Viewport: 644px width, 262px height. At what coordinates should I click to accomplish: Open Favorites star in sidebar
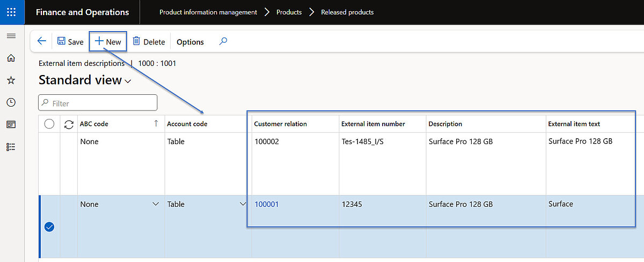[x=11, y=80]
